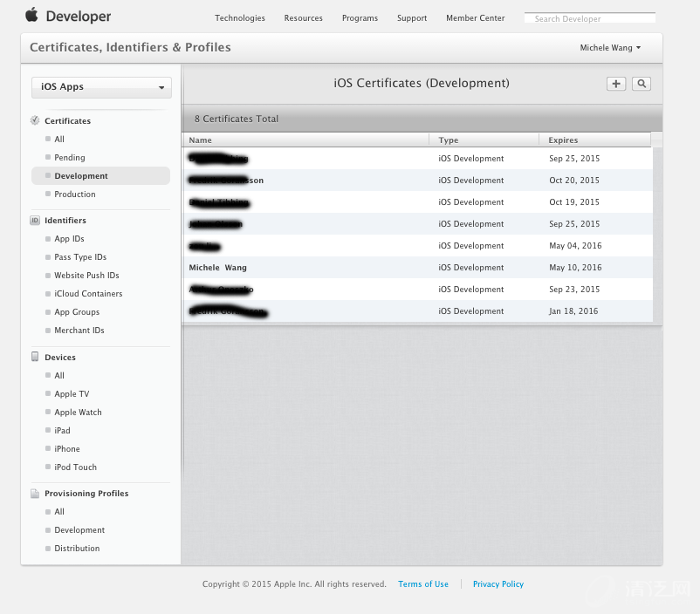This screenshot has height=614, width=700.
Task: Click the Provisioning Profiles document icon
Action: 35,494
